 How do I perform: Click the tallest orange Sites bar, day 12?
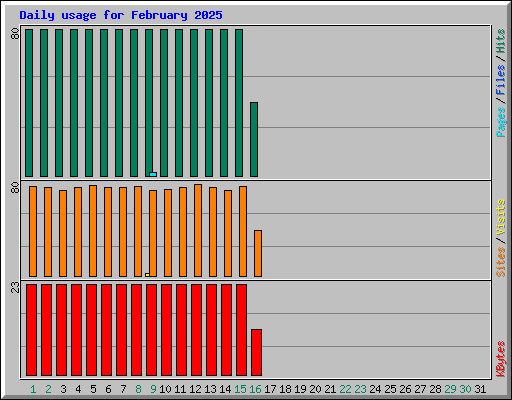click(x=198, y=230)
